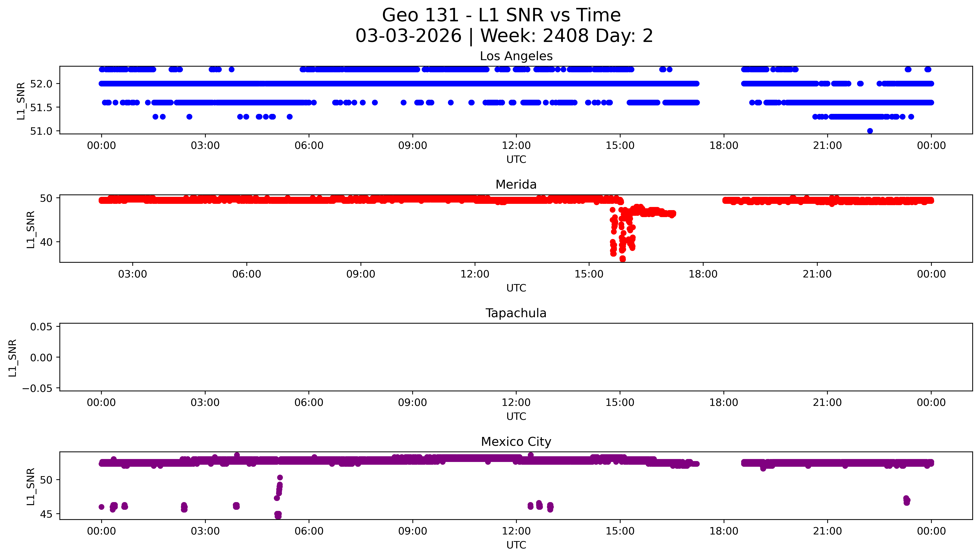Click the '40' y-axis tick in Merida plot
980x558 pixels.
coord(46,242)
